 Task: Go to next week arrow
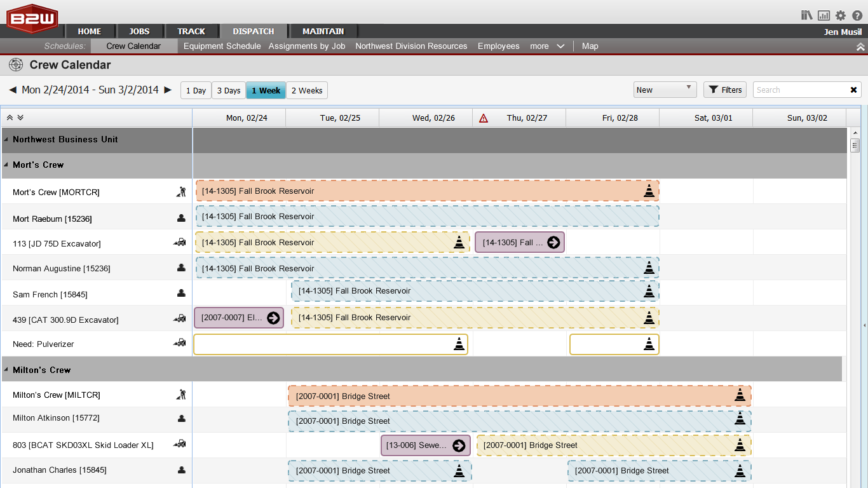168,90
